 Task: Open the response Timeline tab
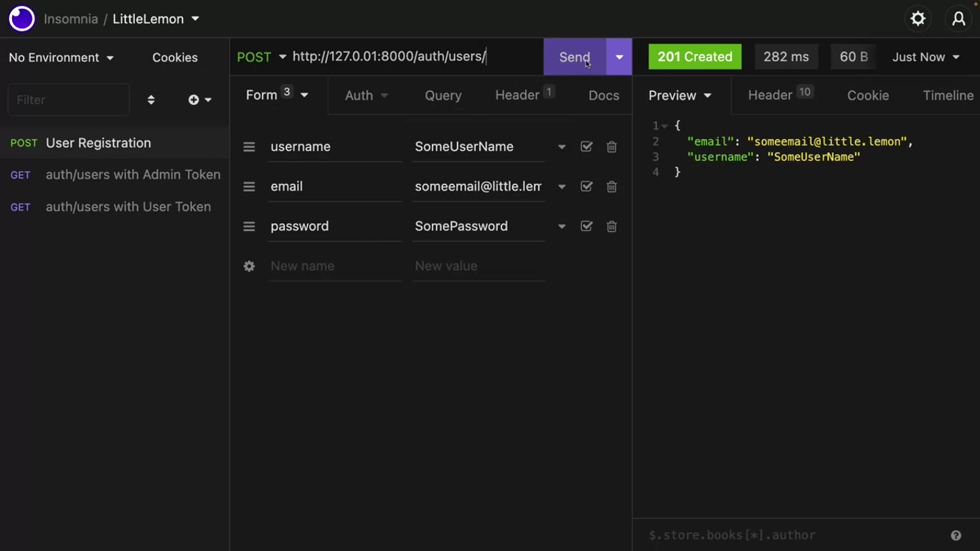coord(947,95)
